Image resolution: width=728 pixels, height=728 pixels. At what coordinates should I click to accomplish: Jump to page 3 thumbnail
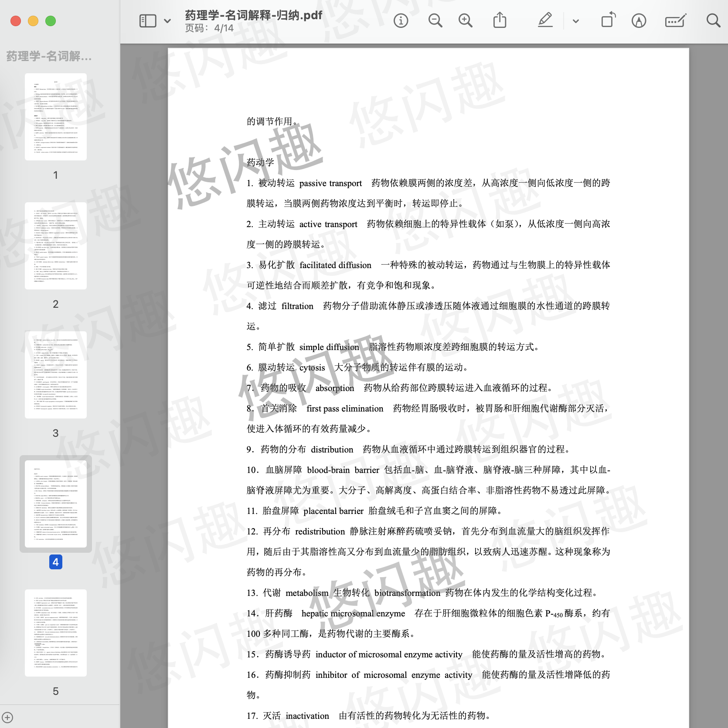pos(56,375)
